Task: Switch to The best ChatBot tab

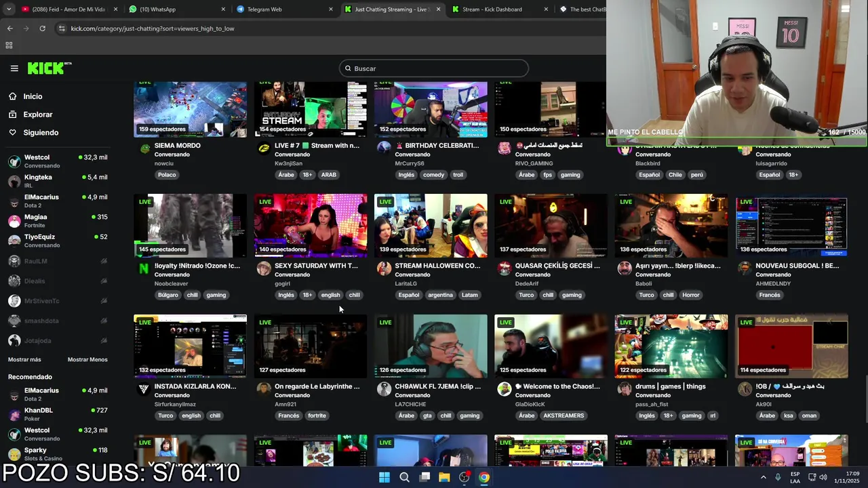Action: click(582, 9)
